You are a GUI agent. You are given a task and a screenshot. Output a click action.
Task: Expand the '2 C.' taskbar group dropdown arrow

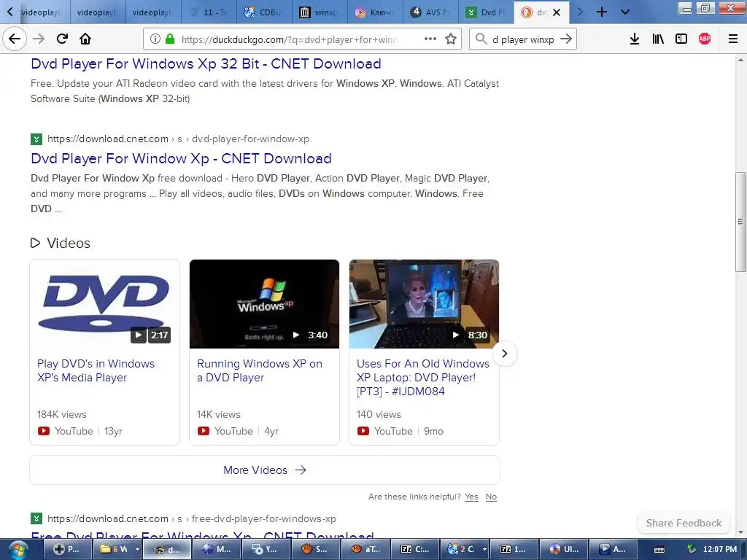click(x=485, y=549)
